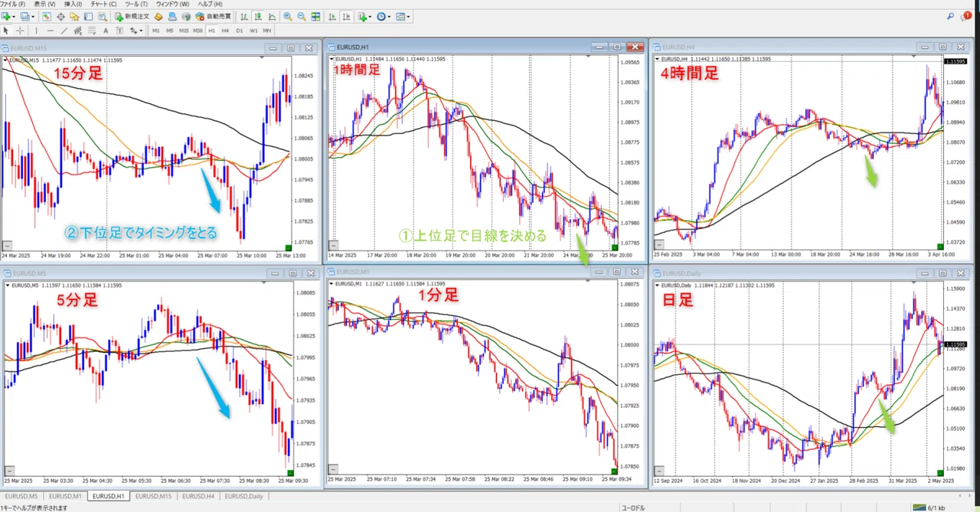Screen dimensions: 980x512
Task: Zoom out the chart with magnifier minus
Action: pos(302,16)
